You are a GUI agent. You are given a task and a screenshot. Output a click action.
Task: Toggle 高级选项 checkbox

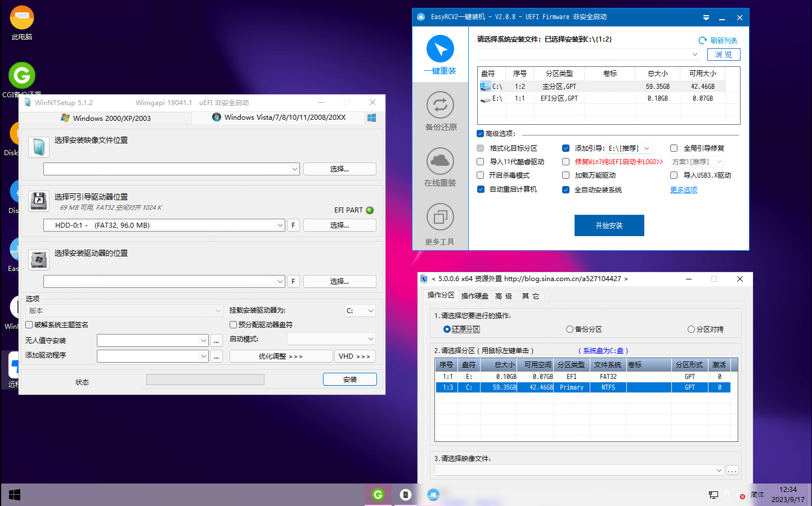click(x=480, y=133)
